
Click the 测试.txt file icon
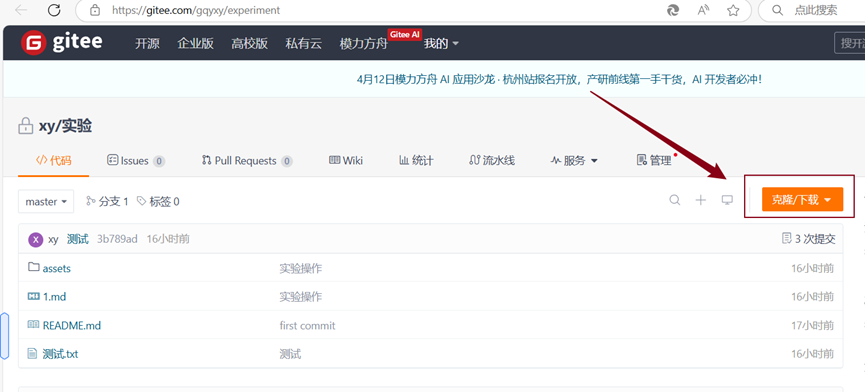pyautogui.click(x=34, y=353)
